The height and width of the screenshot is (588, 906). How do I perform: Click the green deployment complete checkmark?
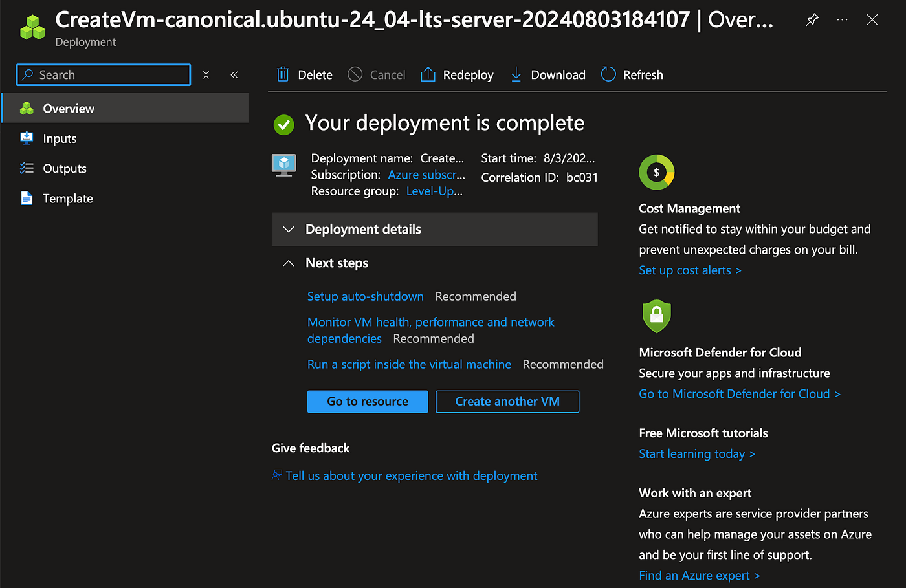[x=283, y=124]
